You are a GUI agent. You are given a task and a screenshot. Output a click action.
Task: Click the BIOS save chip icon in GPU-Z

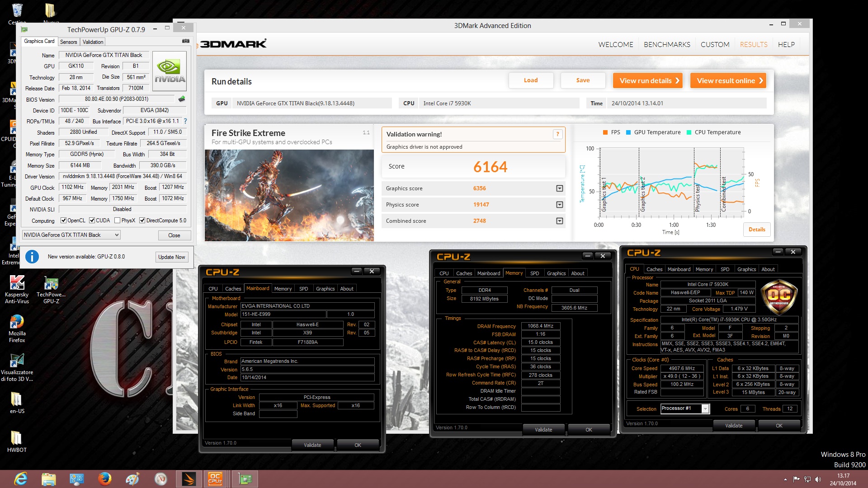[x=182, y=99]
